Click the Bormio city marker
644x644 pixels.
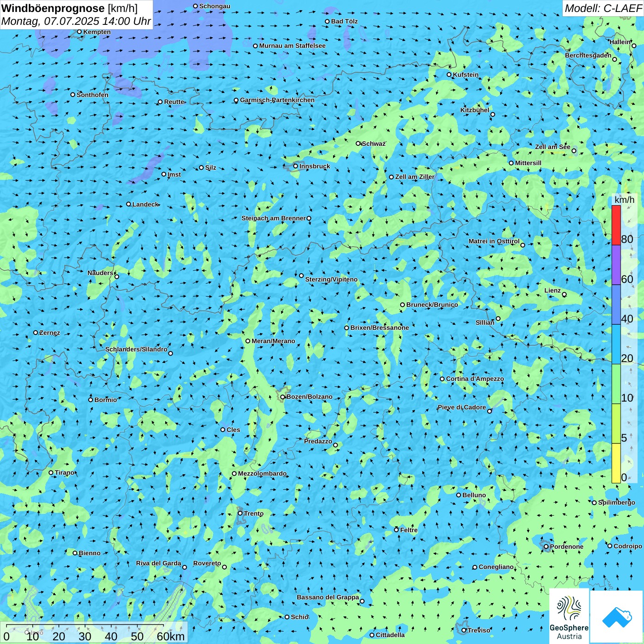[x=91, y=400]
